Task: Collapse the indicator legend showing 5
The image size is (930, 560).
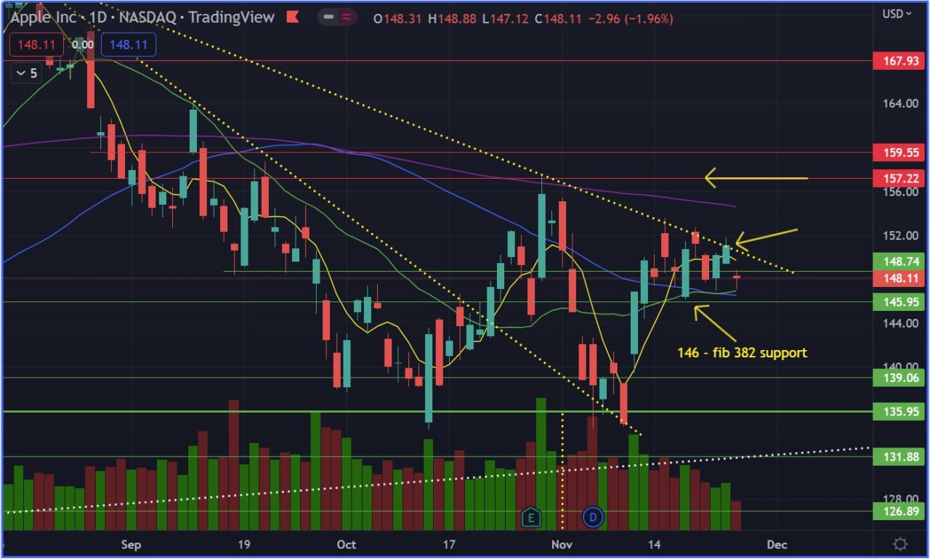Action: (x=27, y=73)
